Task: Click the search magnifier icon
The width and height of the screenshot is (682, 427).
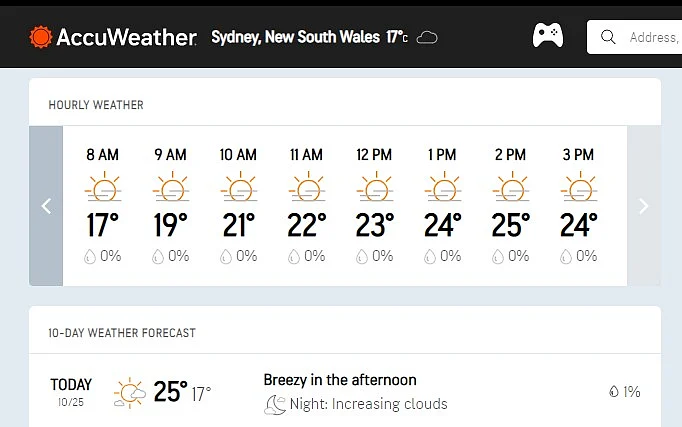Action: point(608,38)
